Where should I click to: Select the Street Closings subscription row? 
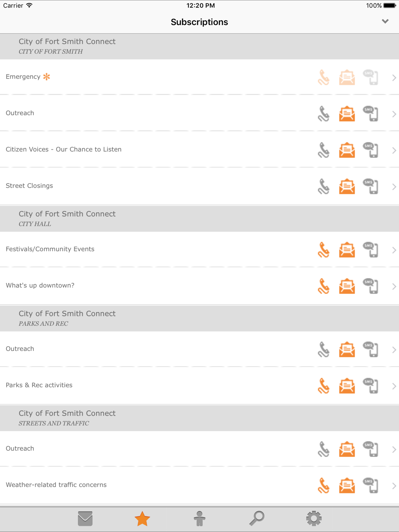(x=199, y=186)
